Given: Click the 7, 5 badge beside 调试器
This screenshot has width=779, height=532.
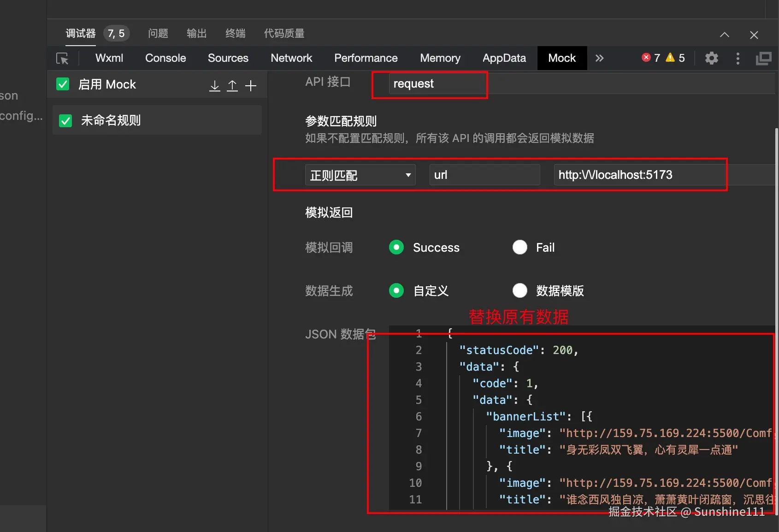Looking at the screenshot, I should point(116,34).
